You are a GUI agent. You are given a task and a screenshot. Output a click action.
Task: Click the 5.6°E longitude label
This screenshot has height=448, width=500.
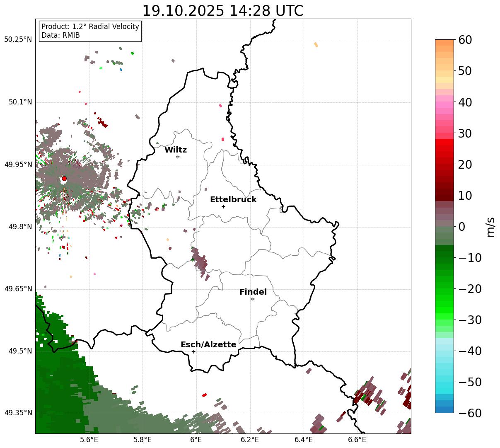(x=89, y=440)
